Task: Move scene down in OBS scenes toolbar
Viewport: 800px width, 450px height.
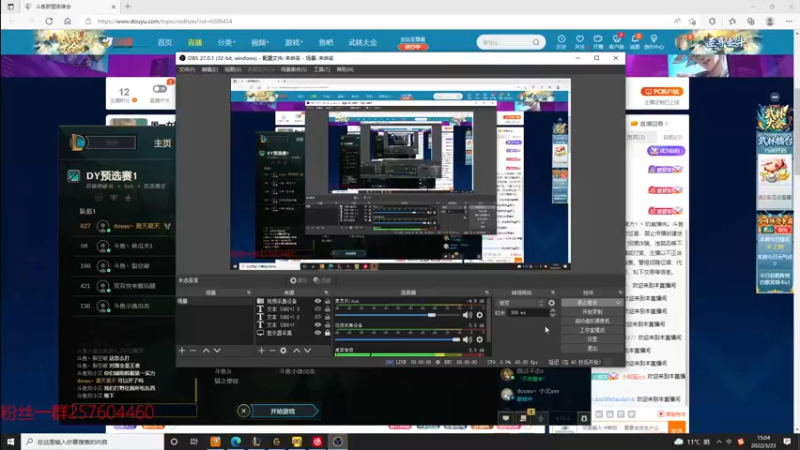Action: (x=217, y=351)
